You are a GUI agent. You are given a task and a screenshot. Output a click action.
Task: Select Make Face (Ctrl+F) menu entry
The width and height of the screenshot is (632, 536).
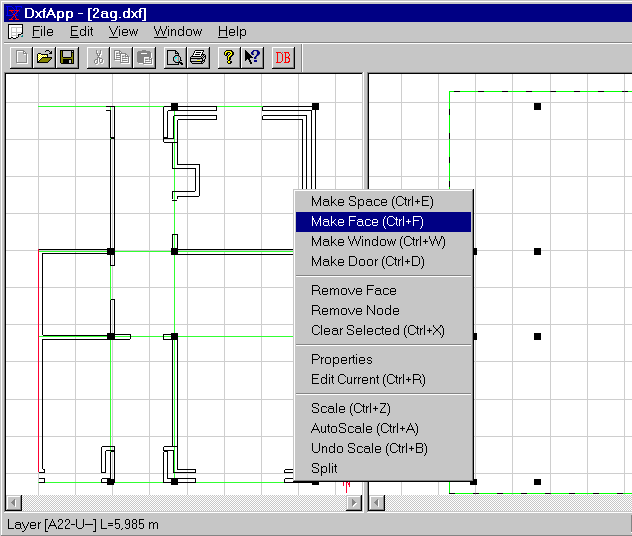point(383,222)
